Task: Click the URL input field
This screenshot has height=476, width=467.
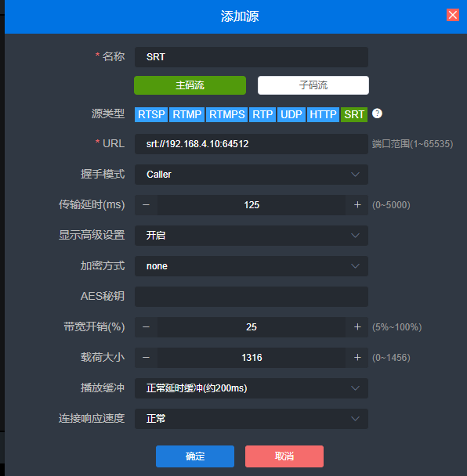Action: [x=252, y=144]
